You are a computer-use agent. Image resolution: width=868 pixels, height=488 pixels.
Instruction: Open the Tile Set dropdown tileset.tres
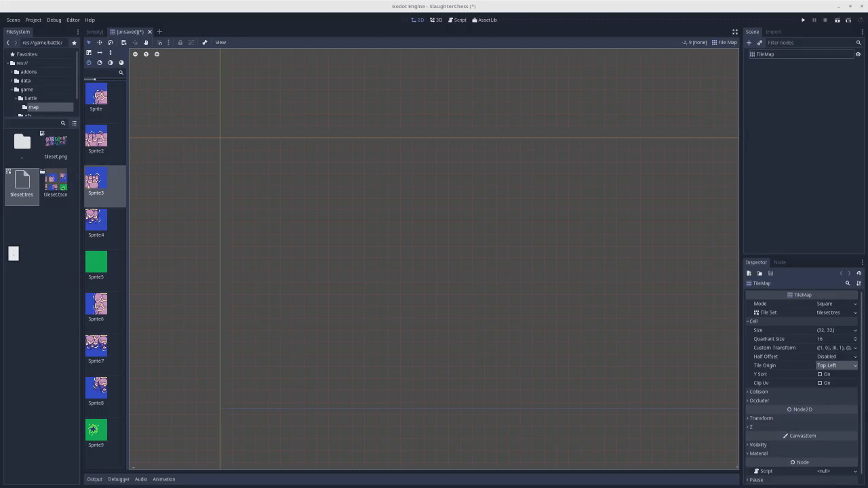coord(837,312)
